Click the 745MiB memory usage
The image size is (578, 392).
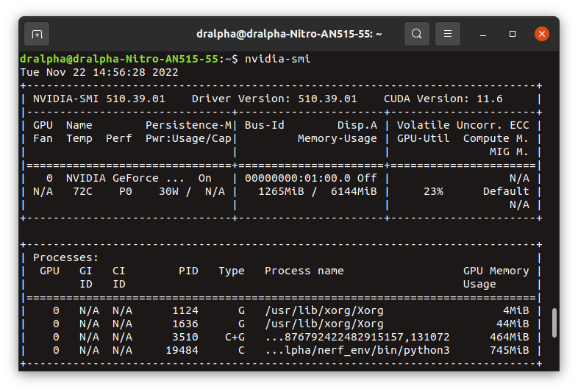[x=509, y=351]
